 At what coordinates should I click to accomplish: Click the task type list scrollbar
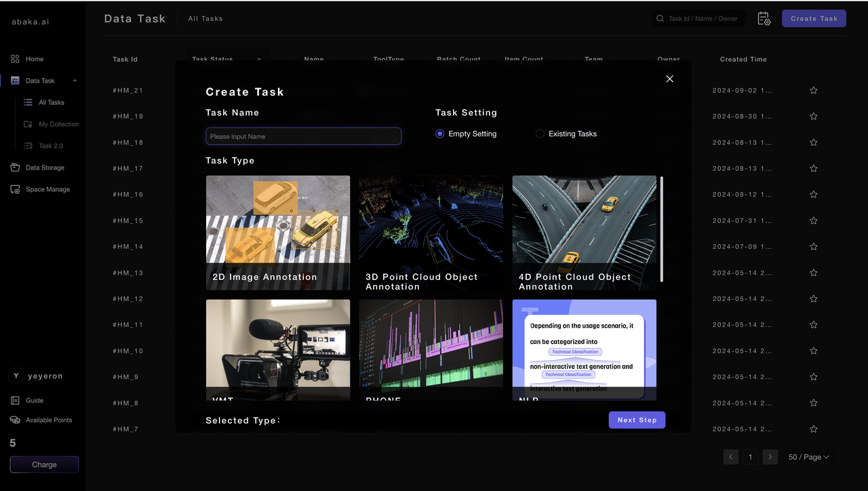pos(661,229)
